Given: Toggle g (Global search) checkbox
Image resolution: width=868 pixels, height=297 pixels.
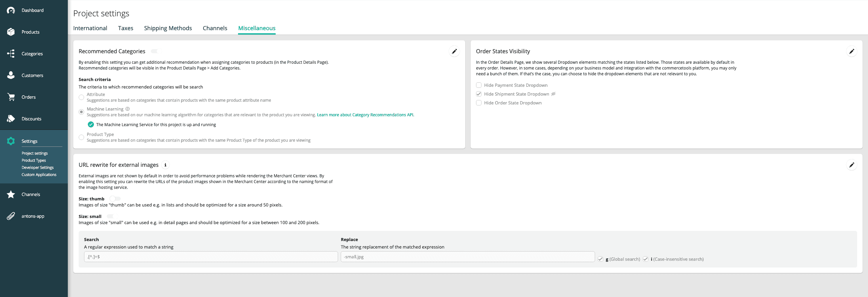Looking at the screenshot, I should pyautogui.click(x=600, y=259).
